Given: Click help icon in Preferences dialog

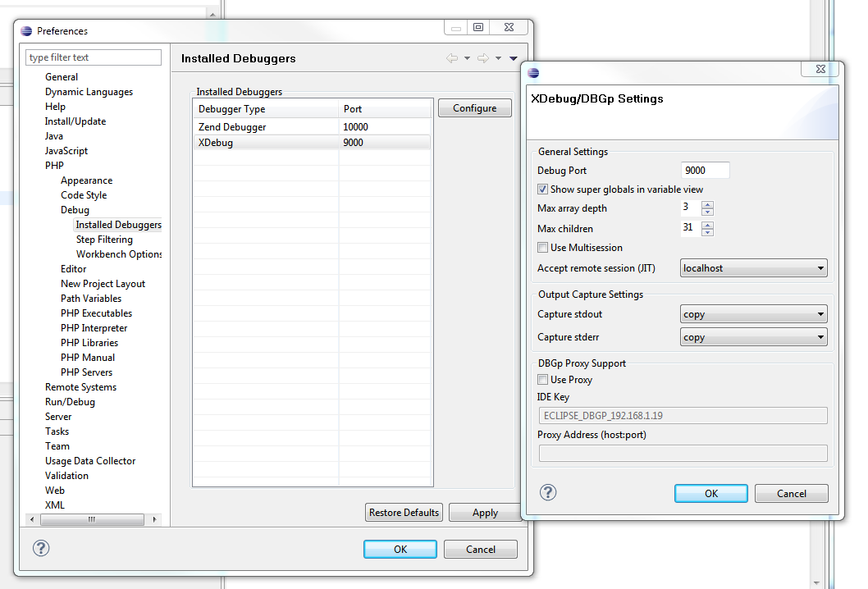Looking at the screenshot, I should coord(41,548).
